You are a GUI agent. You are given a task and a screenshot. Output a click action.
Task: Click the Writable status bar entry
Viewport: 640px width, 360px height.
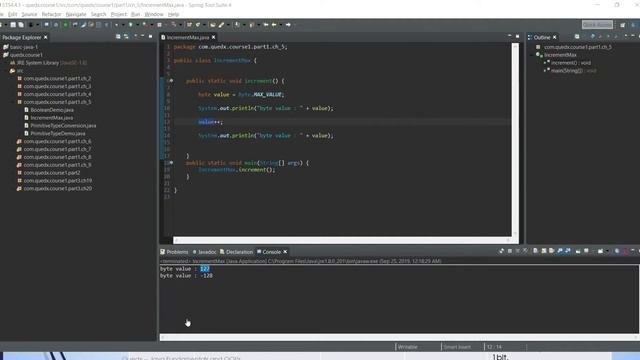[x=408, y=347]
